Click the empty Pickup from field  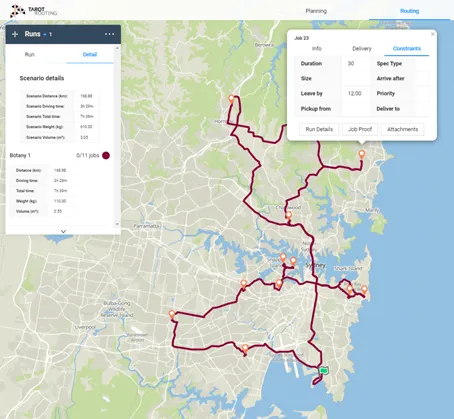coord(356,109)
